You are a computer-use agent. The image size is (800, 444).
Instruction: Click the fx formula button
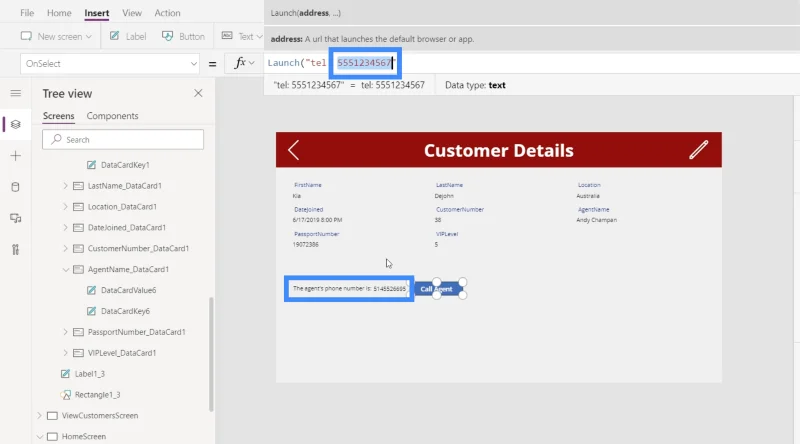(x=244, y=63)
